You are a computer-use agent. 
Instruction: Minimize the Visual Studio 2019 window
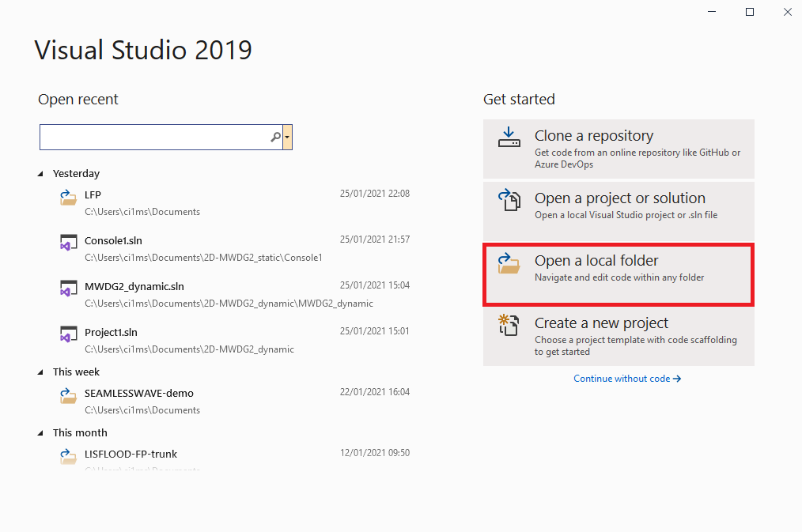pos(712,12)
